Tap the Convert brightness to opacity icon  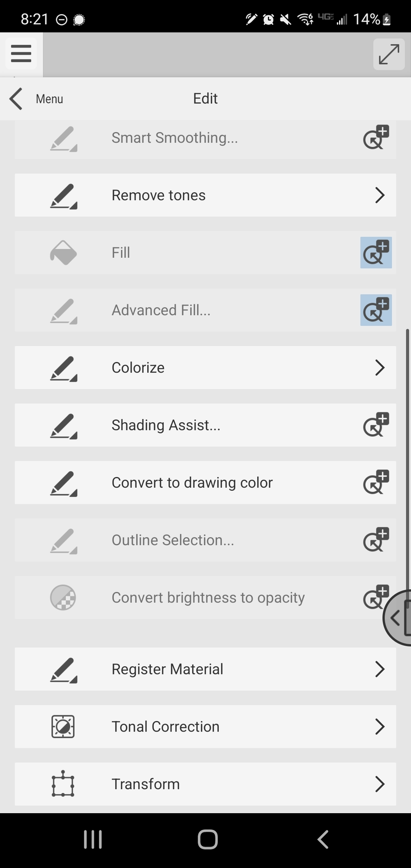pos(63,597)
